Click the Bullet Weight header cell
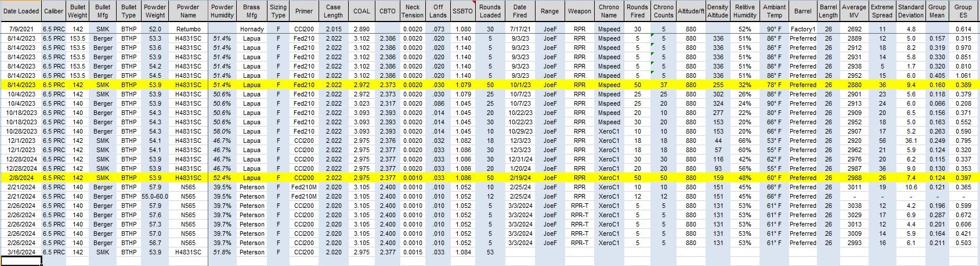This screenshot has width=980, height=266. pyautogui.click(x=77, y=11)
